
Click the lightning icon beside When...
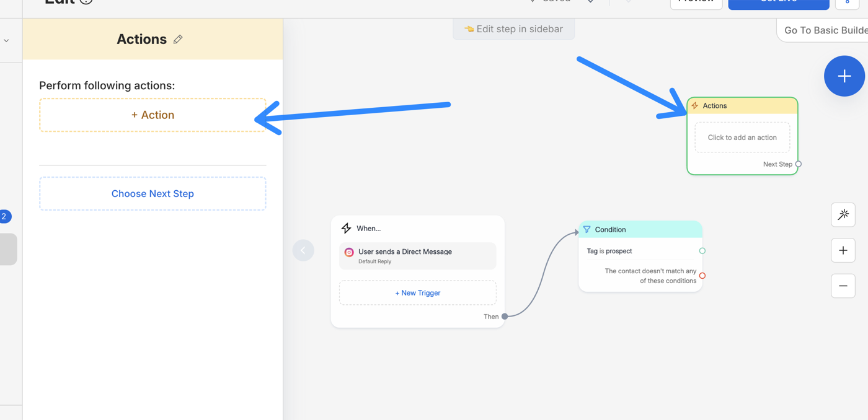pyautogui.click(x=346, y=229)
